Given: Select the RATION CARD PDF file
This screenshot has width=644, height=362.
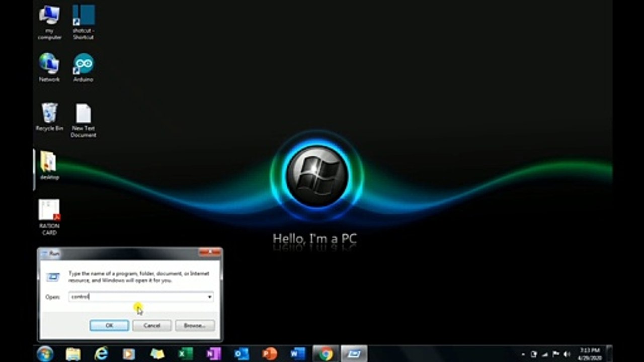Looking at the screenshot, I should 49,217.
